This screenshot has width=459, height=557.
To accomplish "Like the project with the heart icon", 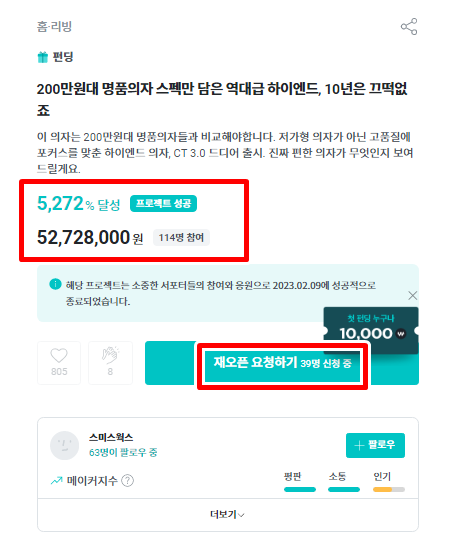I will point(59,363).
